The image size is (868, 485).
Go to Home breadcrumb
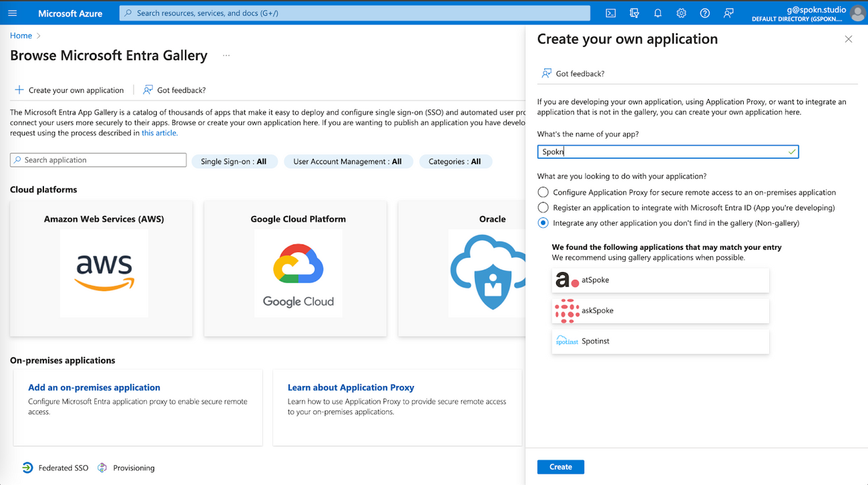pos(21,35)
